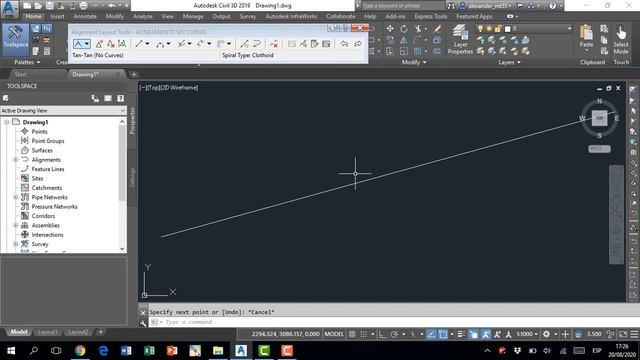This screenshot has width=640, height=360.
Task: Click customization hamburger icon in status bar
Action: 634,334
